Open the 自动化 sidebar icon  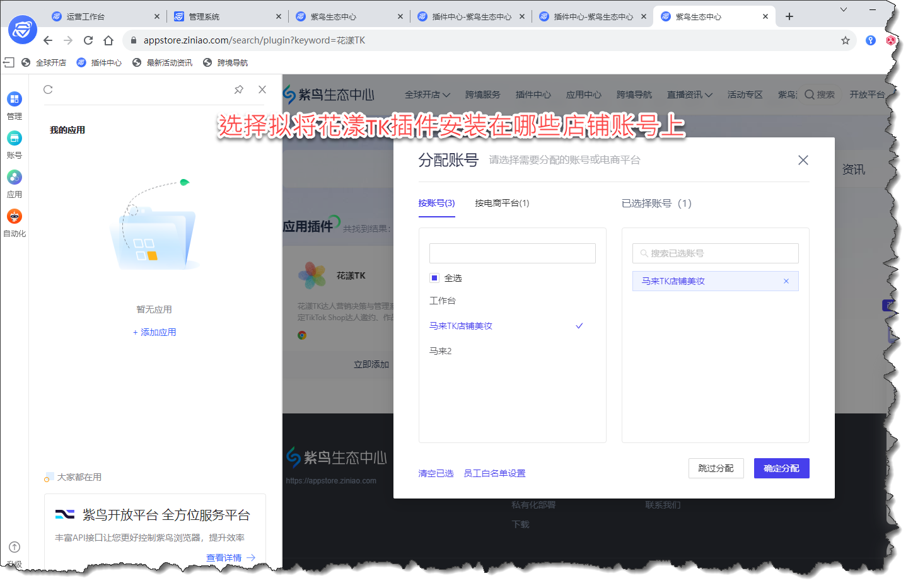coord(15,217)
